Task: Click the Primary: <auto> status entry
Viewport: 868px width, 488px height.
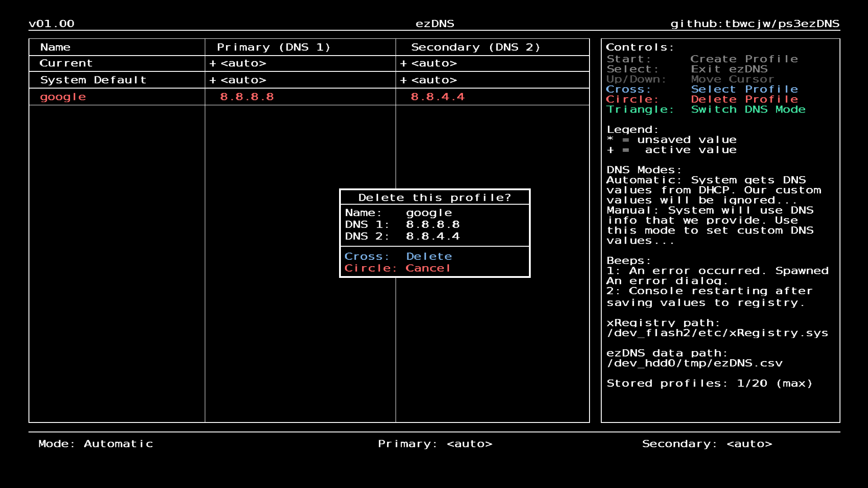Action: [435, 444]
